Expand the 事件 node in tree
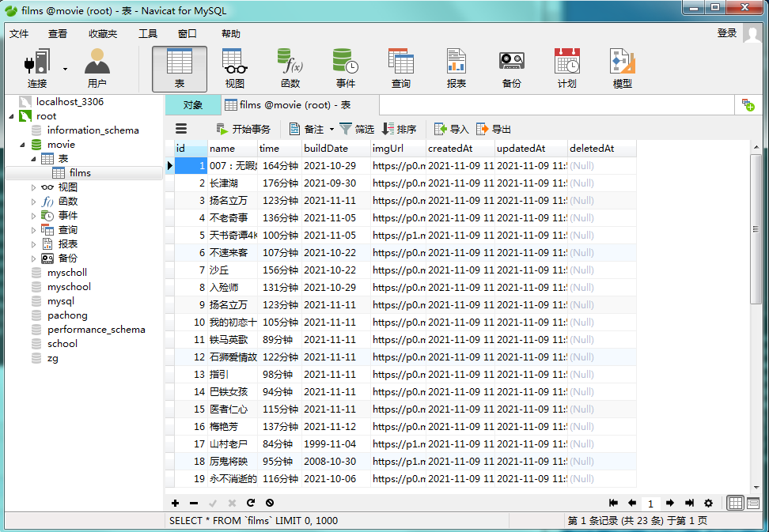This screenshot has height=532, width=769. point(33,216)
